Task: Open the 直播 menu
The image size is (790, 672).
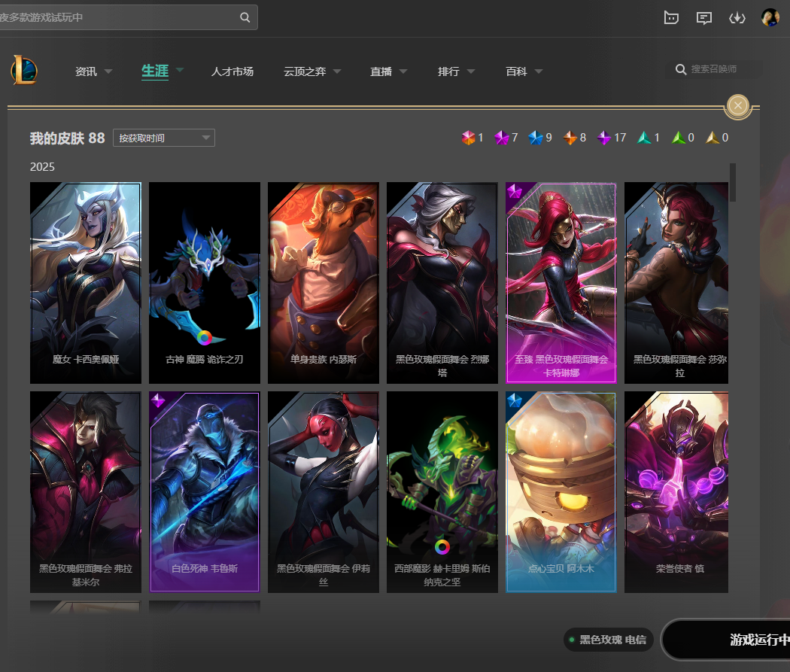Action: (x=381, y=71)
